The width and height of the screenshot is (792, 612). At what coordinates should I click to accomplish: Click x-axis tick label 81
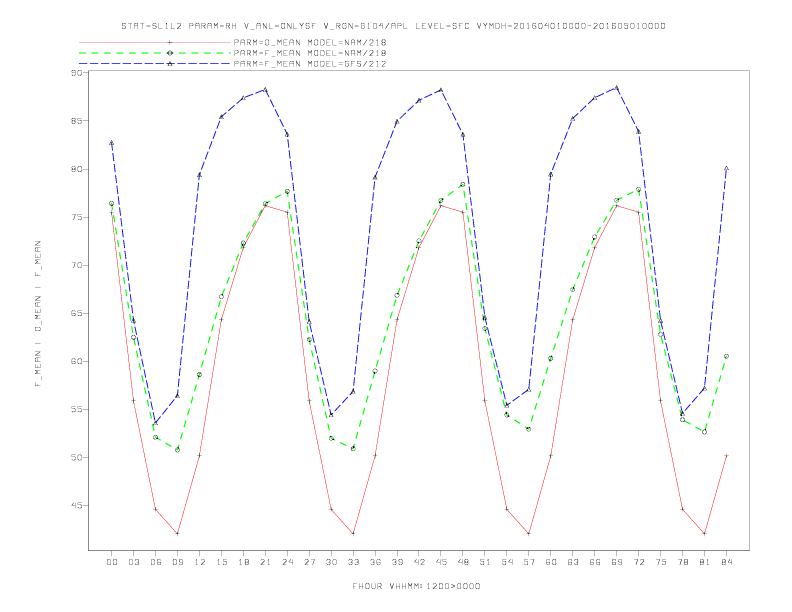coord(705,562)
